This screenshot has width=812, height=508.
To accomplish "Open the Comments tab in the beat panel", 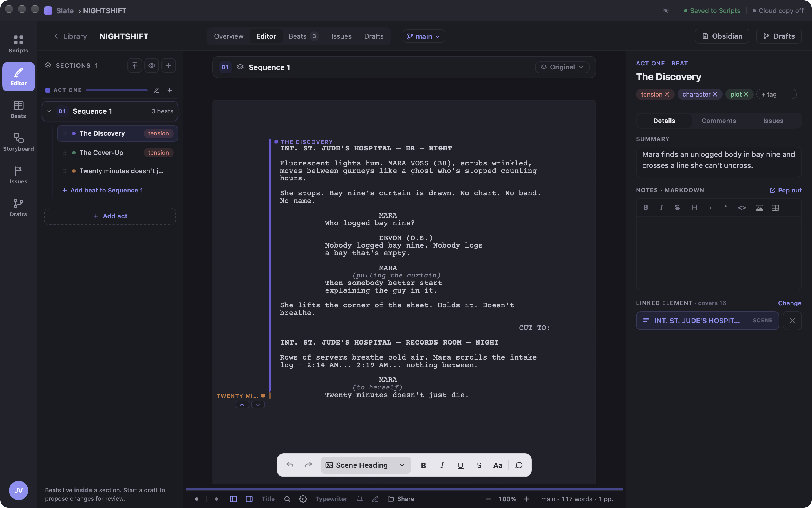I will tap(719, 121).
